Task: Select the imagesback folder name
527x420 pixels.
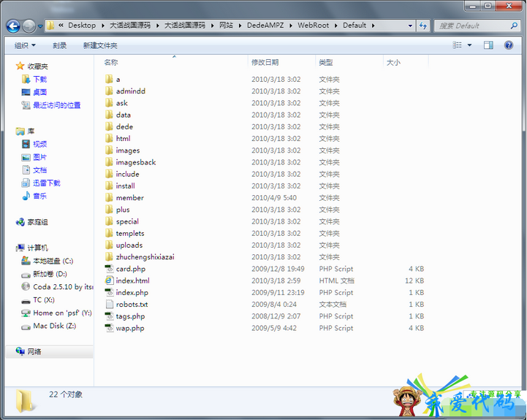Action: pos(136,162)
